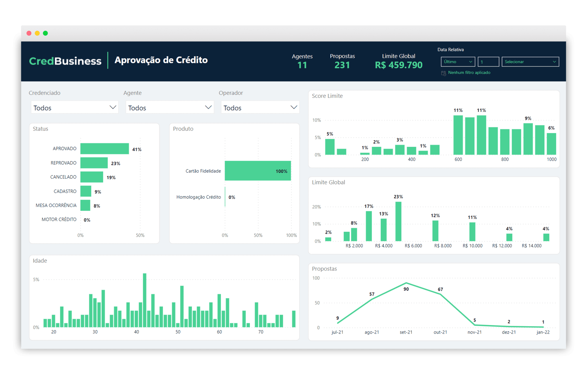Image resolution: width=588 pixels, height=375 pixels.
Task: Open the Selecionar time unit dropdown
Action: pos(530,61)
